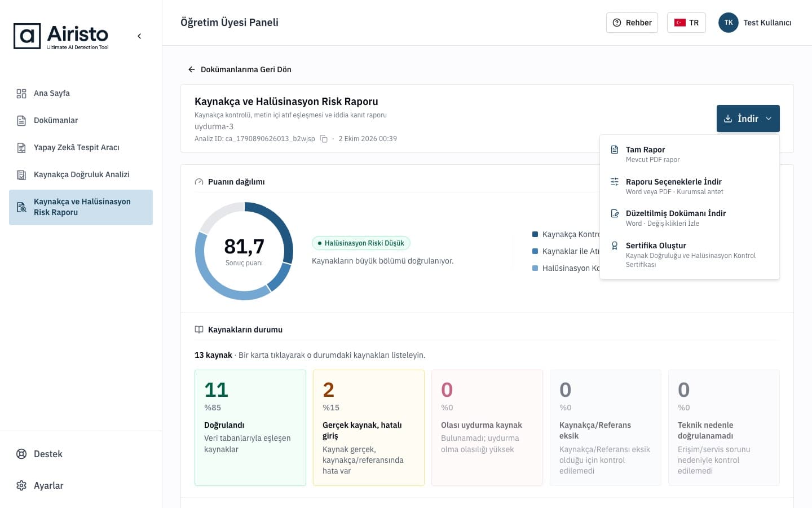The width and height of the screenshot is (812, 508).
Task: Go back via Dokümanlarıma Geri Dön
Action: pos(240,69)
